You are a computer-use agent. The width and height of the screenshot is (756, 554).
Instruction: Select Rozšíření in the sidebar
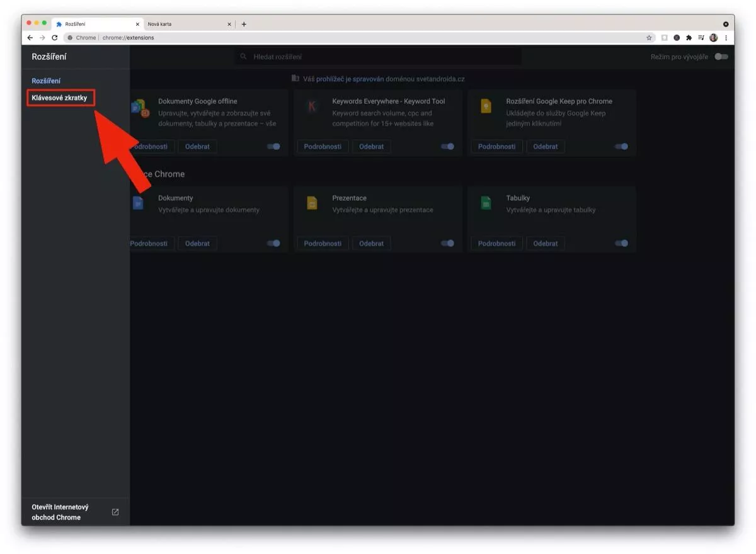click(x=46, y=81)
